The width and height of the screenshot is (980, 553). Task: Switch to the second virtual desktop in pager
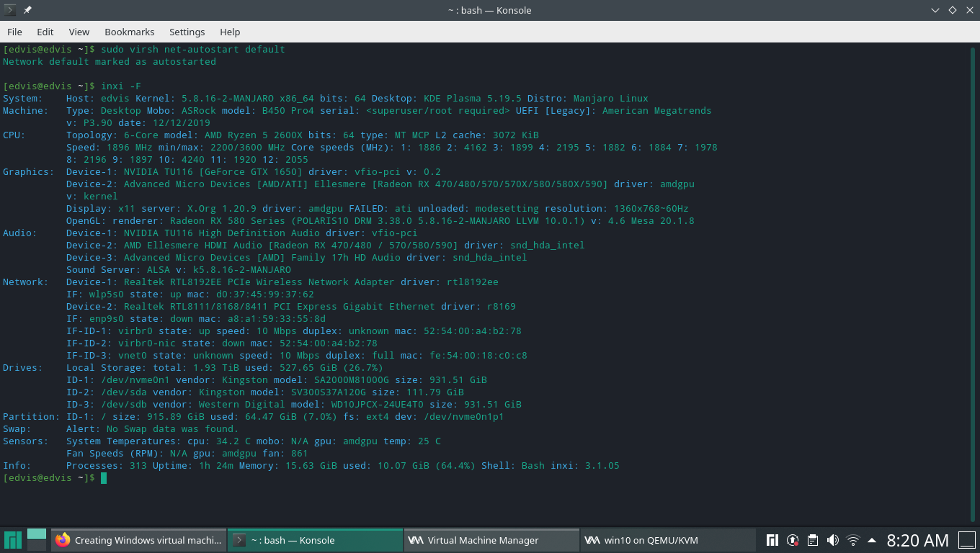point(37,546)
